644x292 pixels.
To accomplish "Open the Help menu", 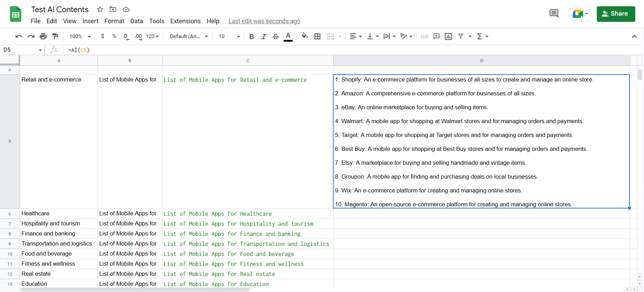I will tap(213, 21).
